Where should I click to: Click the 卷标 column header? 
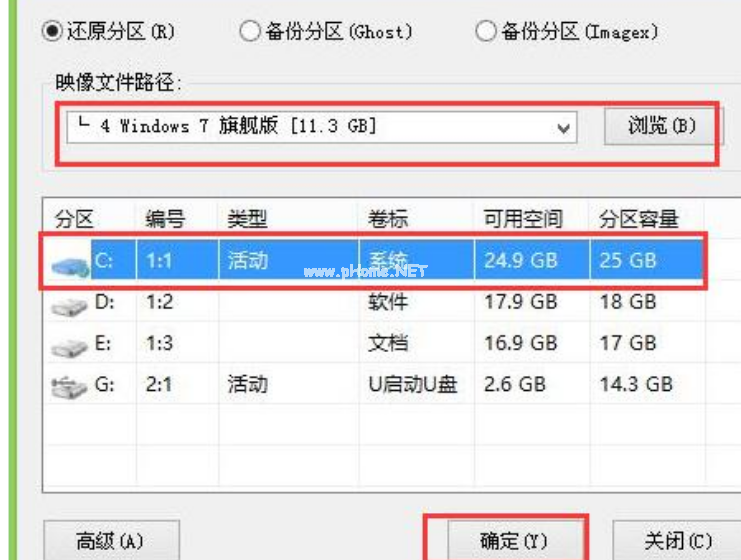pyautogui.click(x=388, y=219)
